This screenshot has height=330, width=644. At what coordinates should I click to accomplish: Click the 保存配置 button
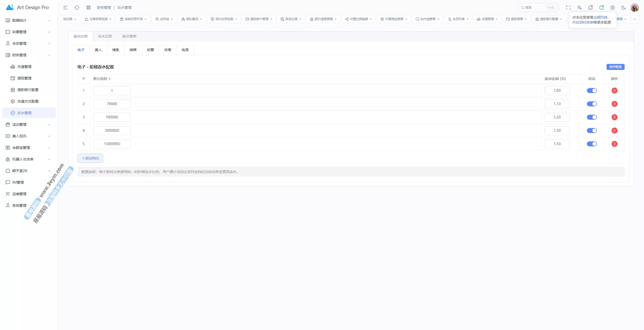pyautogui.click(x=615, y=67)
